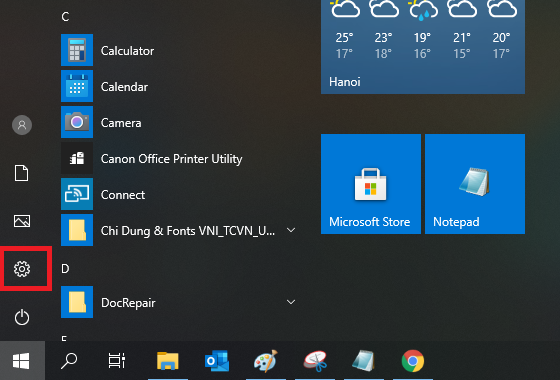The image size is (560, 380).
Task: Click the DocRepair folder name
Action: point(128,303)
